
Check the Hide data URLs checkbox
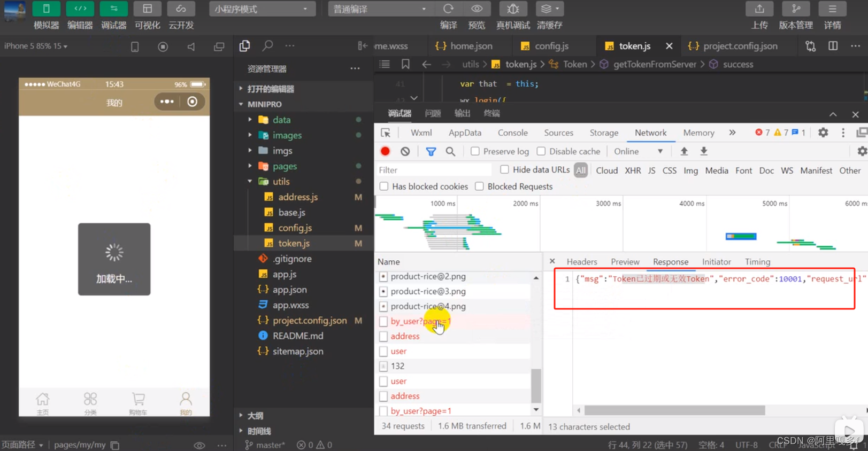tap(504, 169)
